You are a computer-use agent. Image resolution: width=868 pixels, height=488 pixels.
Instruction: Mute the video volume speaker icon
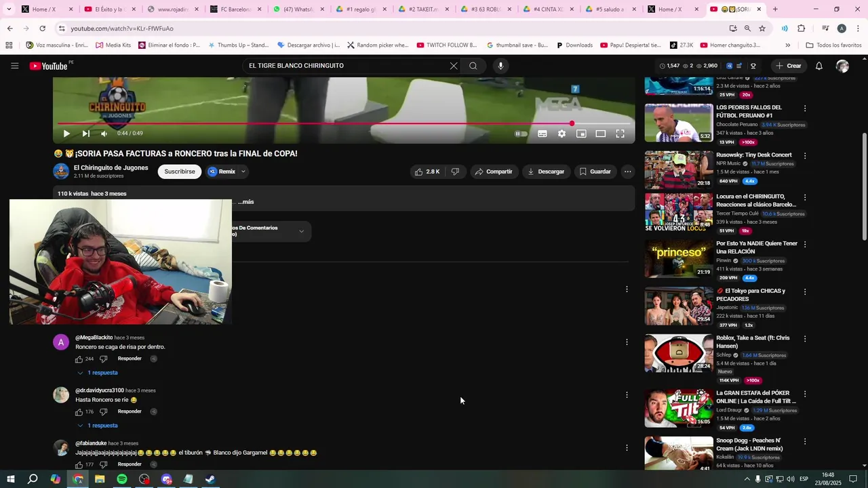[x=104, y=134]
